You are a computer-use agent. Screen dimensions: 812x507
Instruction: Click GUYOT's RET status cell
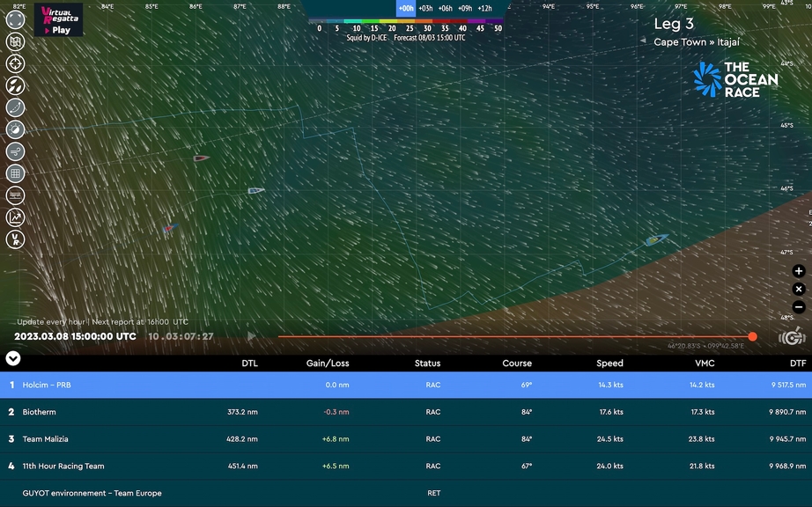point(434,493)
